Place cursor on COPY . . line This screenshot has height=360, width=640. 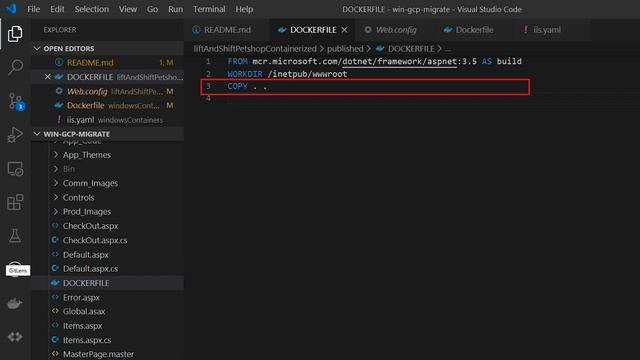tap(247, 87)
